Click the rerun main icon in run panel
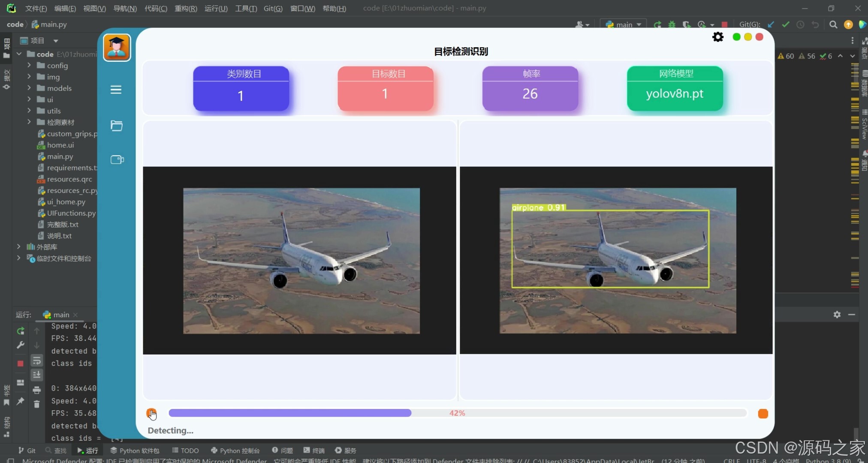The width and height of the screenshot is (868, 463). click(20, 331)
